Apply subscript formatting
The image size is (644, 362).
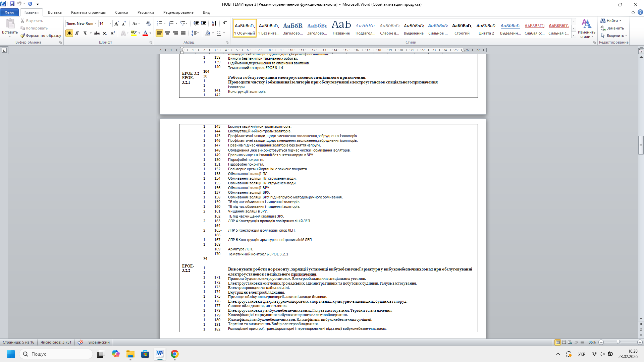pos(105,33)
